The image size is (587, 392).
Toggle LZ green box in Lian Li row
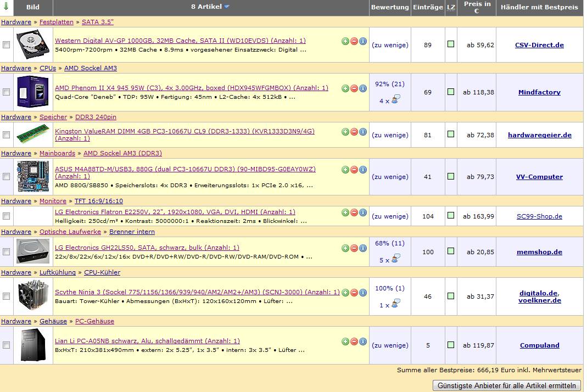point(451,344)
